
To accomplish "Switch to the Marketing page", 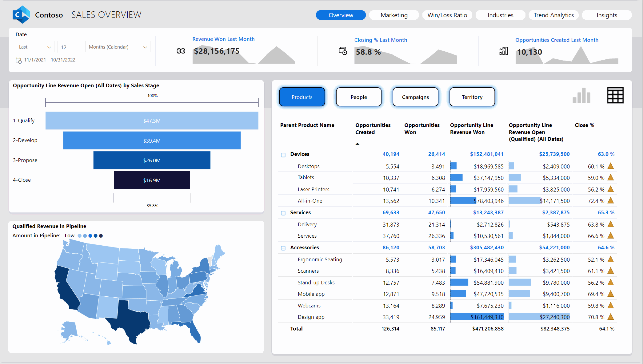I will 394,15.
